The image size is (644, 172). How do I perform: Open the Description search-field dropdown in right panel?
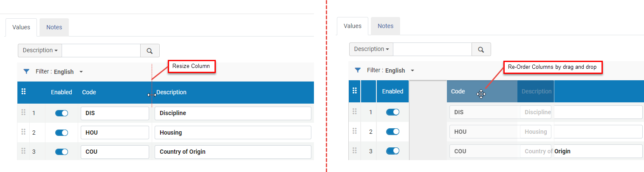371,49
